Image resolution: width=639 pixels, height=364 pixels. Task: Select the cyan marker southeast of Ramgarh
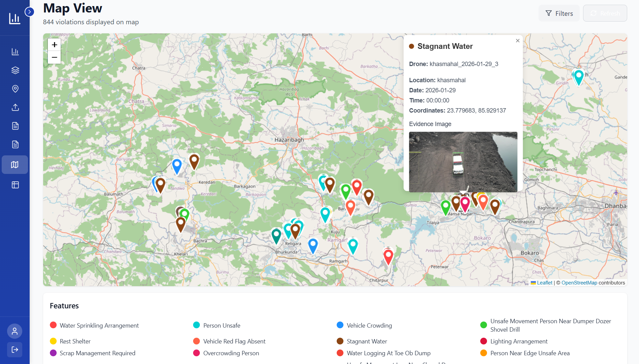pos(353,246)
